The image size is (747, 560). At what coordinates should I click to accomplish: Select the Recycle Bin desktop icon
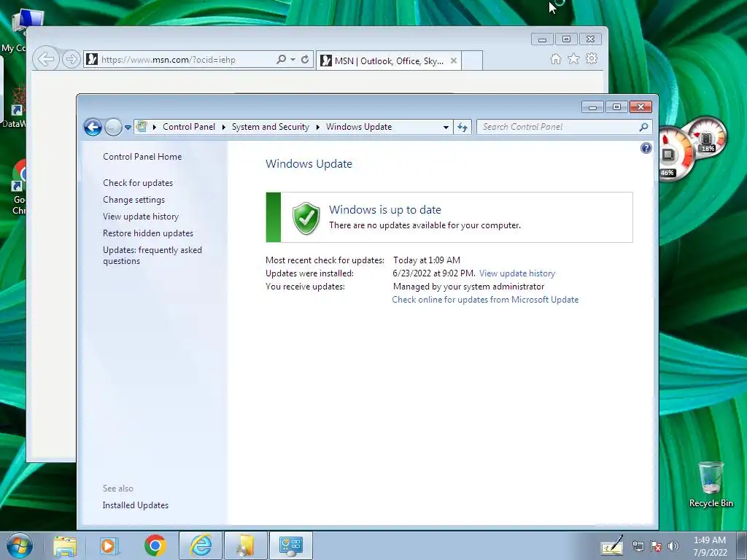point(711,484)
